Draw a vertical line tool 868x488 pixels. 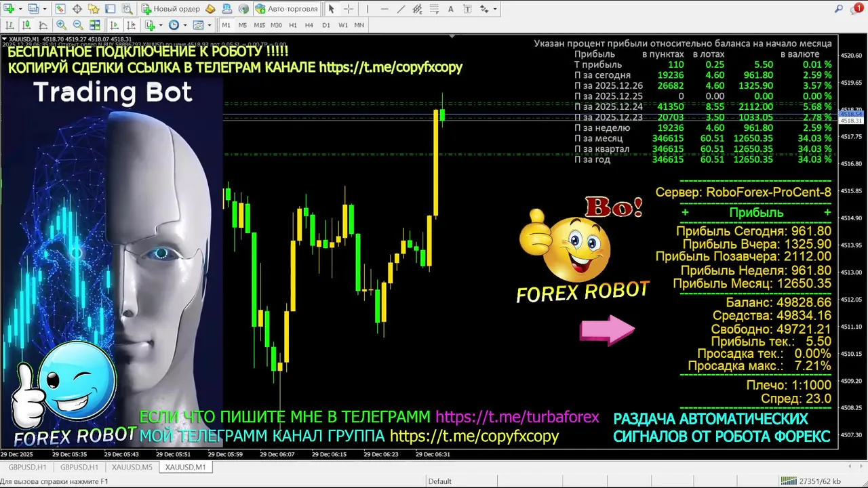pos(368,9)
